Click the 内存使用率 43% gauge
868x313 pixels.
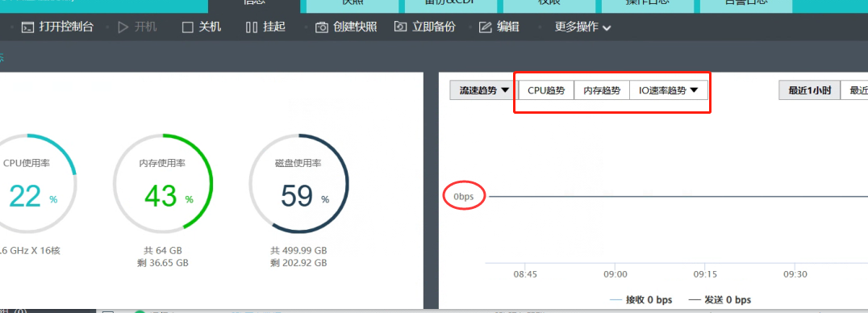tap(163, 183)
